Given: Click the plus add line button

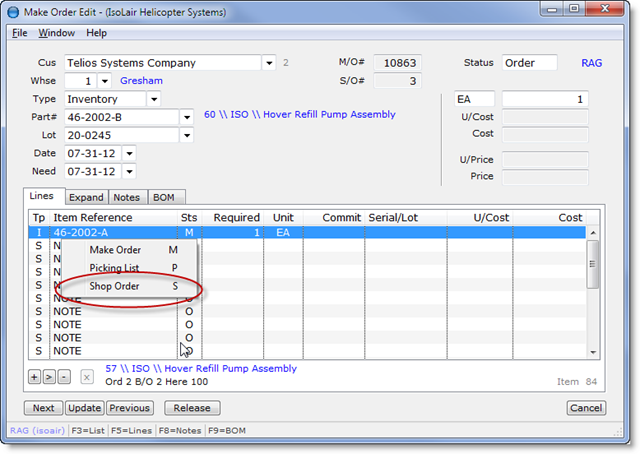Looking at the screenshot, I should coord(34,377).
